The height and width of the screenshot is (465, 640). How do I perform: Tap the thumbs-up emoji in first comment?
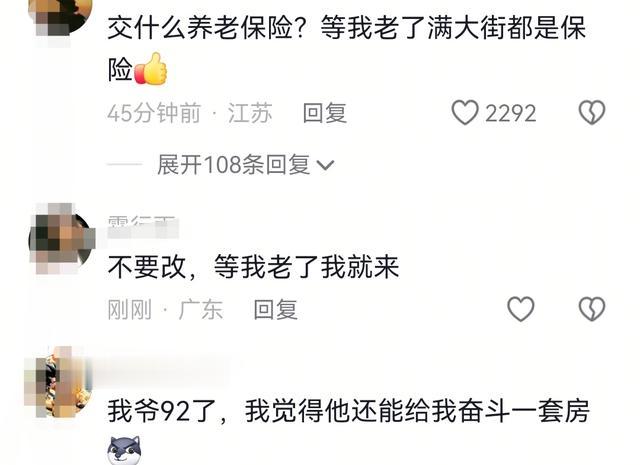point(151,69)
